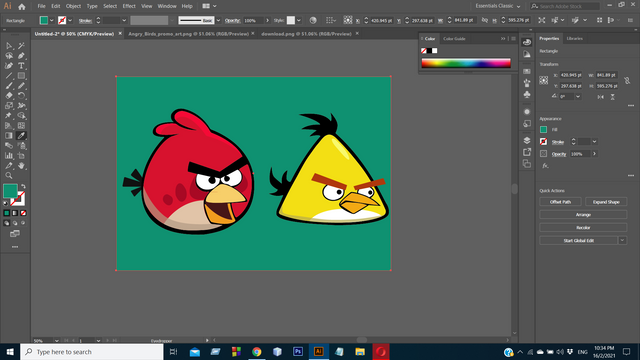Switch to Color Guide tab
The width and height of the screenshot is (640, 360).
pyautogui.click(x=454, y=39)
